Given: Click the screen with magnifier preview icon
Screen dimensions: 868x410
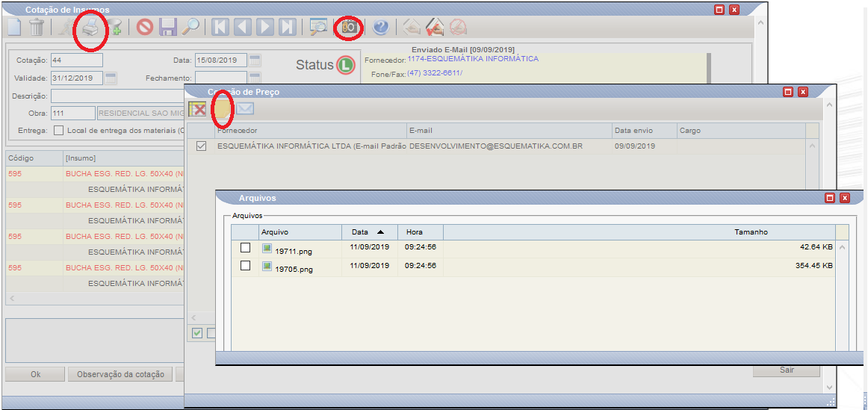Looking at the screenshot, I should (x=318, y=27).
